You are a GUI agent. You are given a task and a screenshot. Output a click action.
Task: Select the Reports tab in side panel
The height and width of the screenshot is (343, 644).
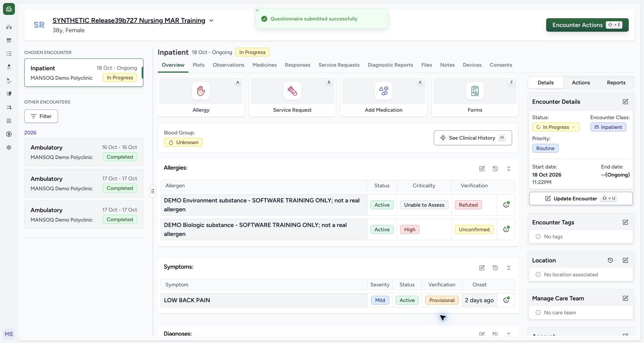[616, 83]
